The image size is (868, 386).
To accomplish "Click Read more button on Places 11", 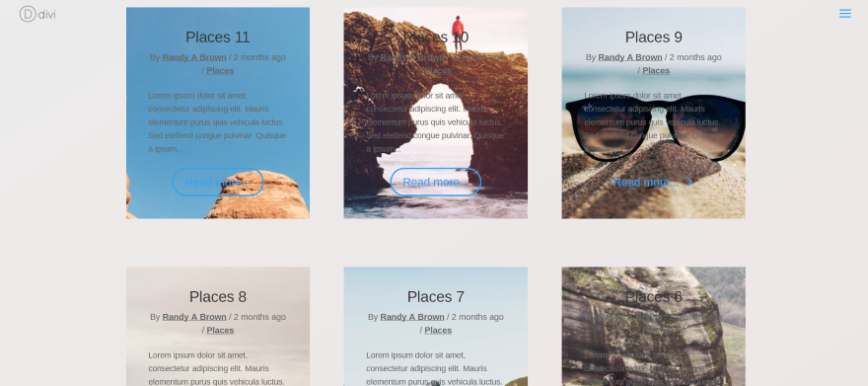I will tap(218, 183).
